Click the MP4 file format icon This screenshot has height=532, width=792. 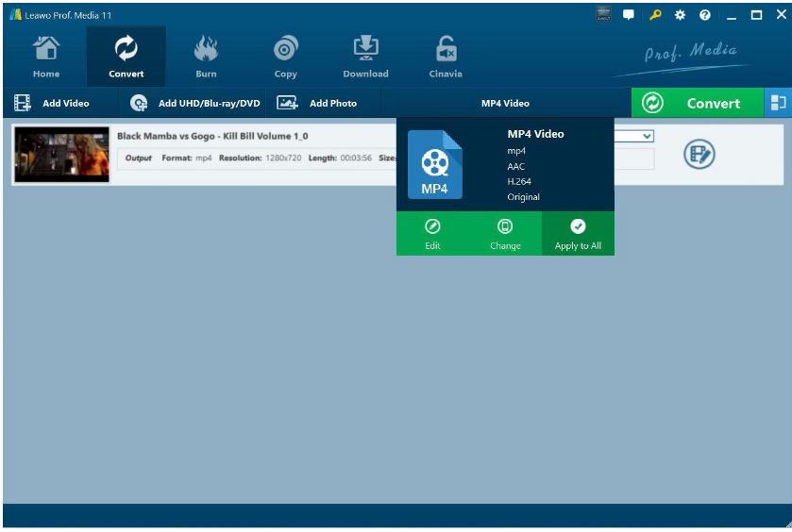pyautogui.click(x=435, y=164)
